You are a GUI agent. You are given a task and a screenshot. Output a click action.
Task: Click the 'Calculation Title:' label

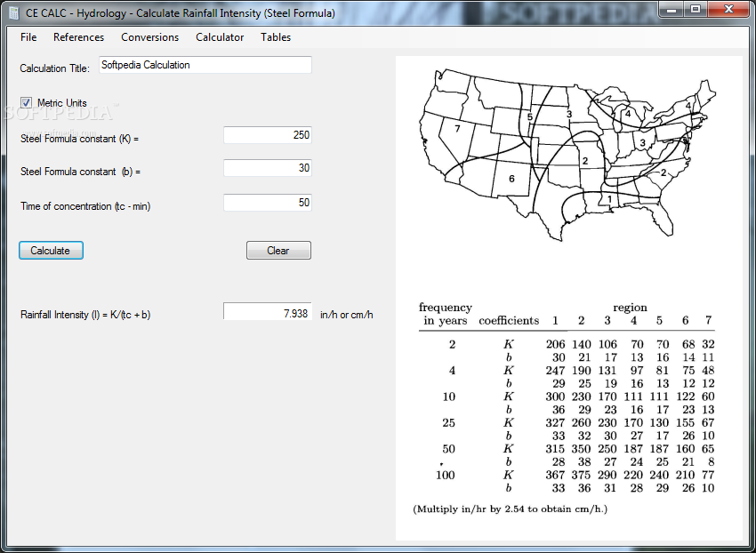tap(54, 68)
